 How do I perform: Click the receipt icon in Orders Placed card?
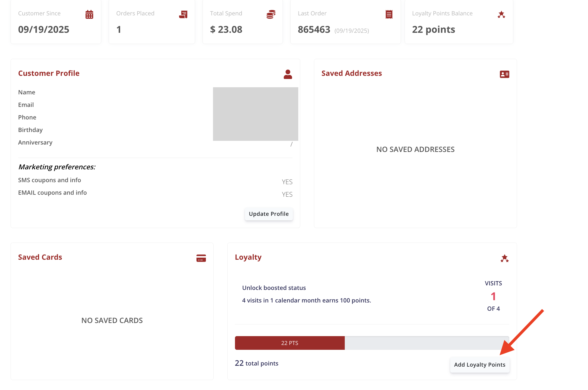tap(183, 14)
